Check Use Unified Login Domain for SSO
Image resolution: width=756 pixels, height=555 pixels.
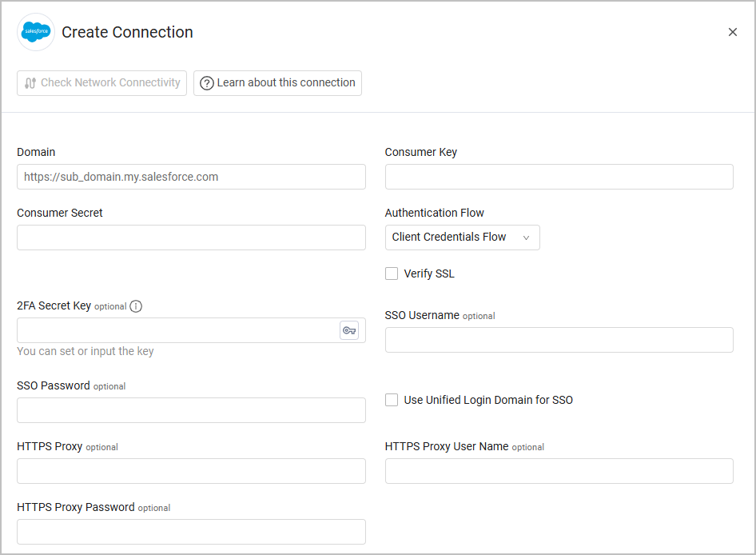click(x=392, y=400)
